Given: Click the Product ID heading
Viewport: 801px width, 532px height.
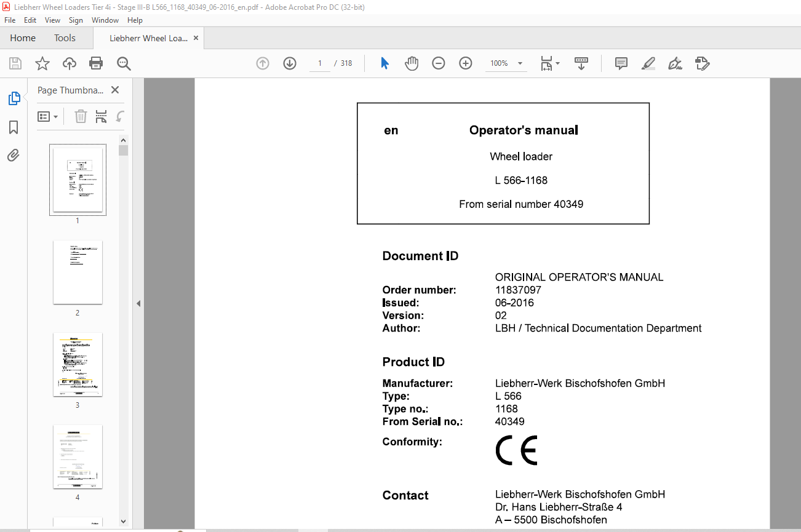Looking at the screenshot, I should pyautogui.click(x=413, y=362).
